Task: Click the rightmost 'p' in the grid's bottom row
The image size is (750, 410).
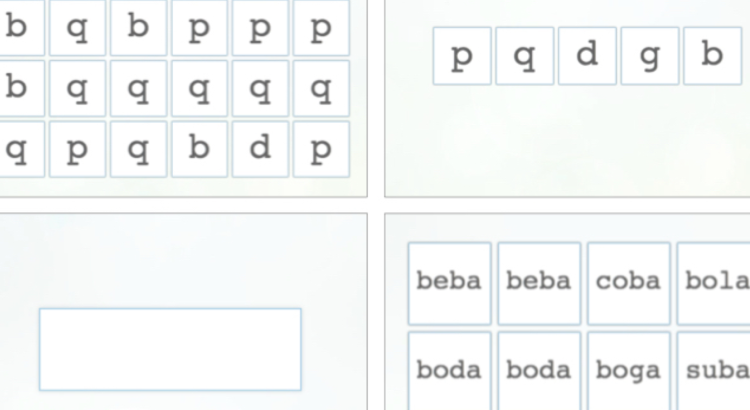Action: [x=321, y=149]
